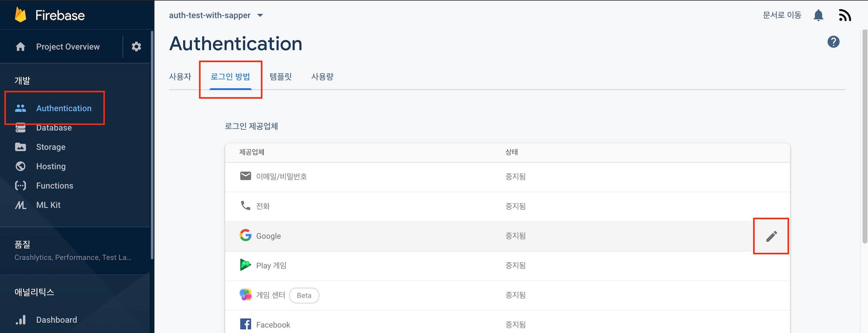Click the Firebase flame logo

click(x=20, y=15)
